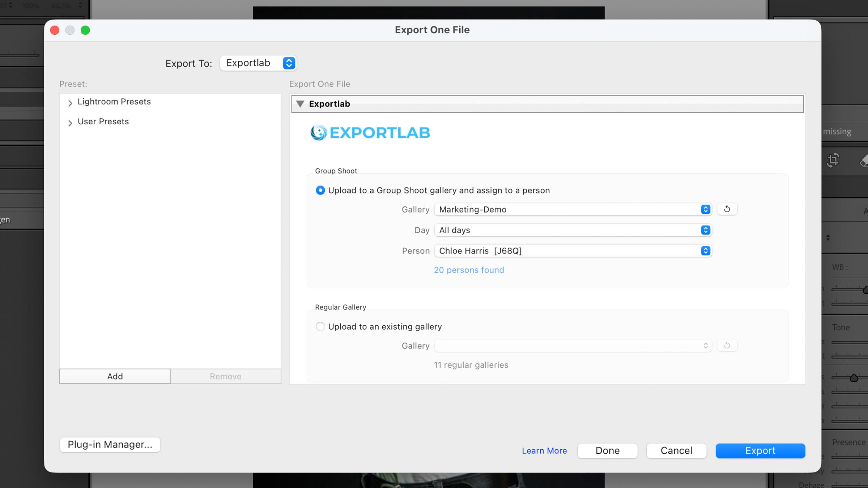The height and width of the screenshot is (488, 868).
Task: Click Add preset button
Action: tap(115, 376)
